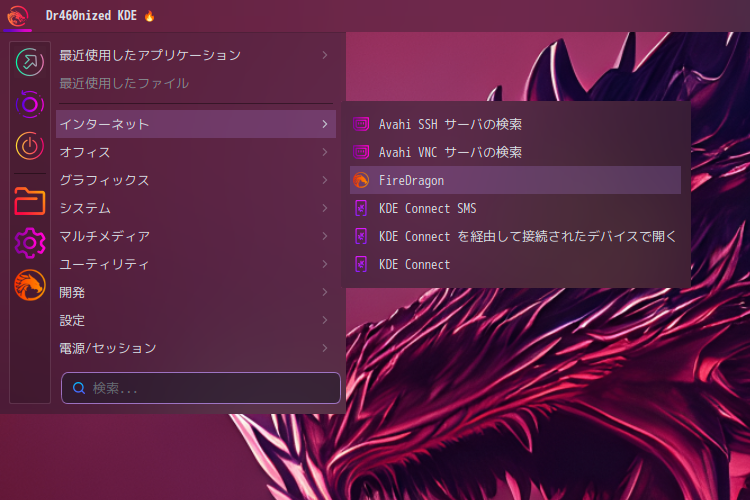
Task: Click the Garuda dragon launcher icon in the top panel
Action: coord(17,16)
